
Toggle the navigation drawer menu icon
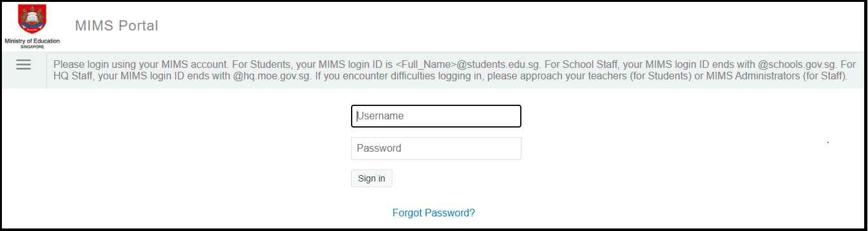tap(24, 65)
